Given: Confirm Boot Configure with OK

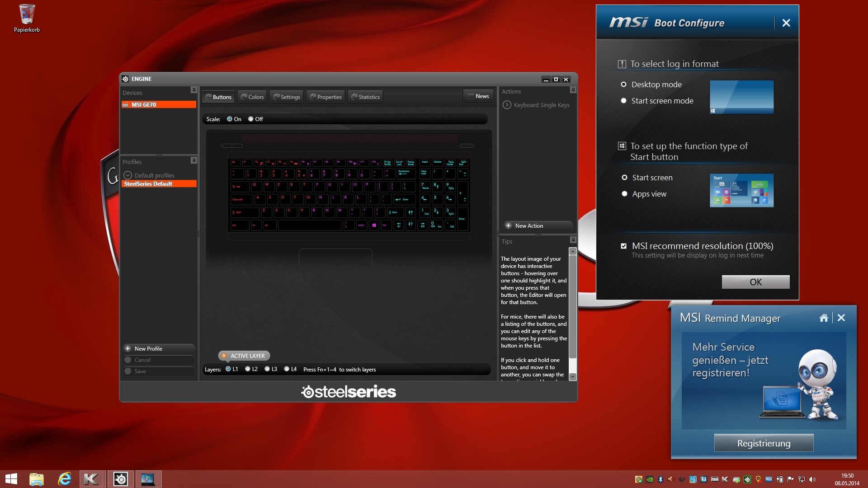Looking at the screenshot, I should tap(755, 282).
